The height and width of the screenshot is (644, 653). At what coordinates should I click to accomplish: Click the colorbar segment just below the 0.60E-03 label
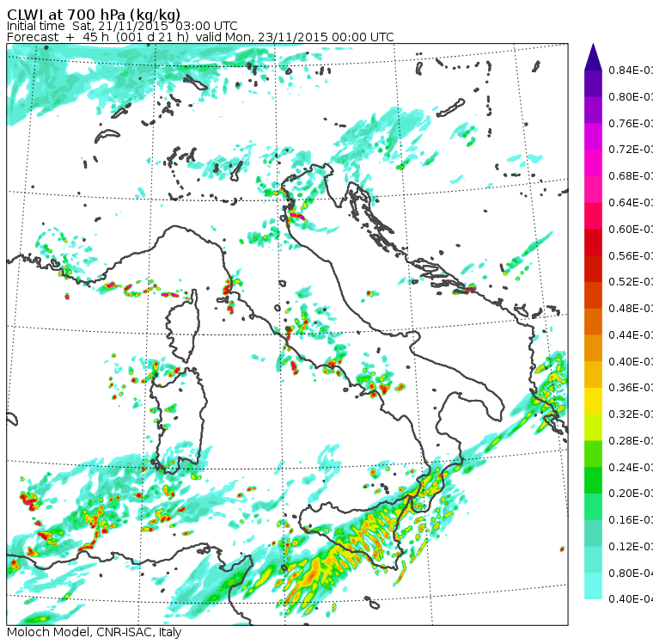pyautogui.click(x=593, y=242)
